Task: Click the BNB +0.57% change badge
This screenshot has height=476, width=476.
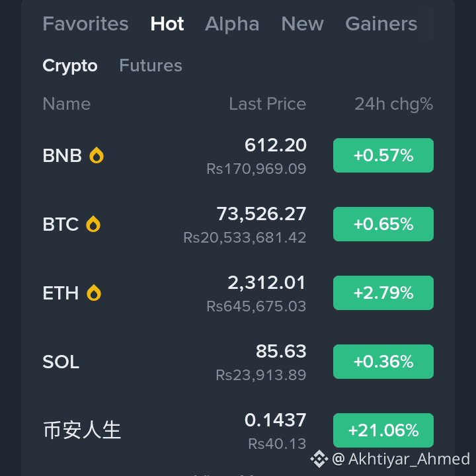Action: click(x=383, y=155)
